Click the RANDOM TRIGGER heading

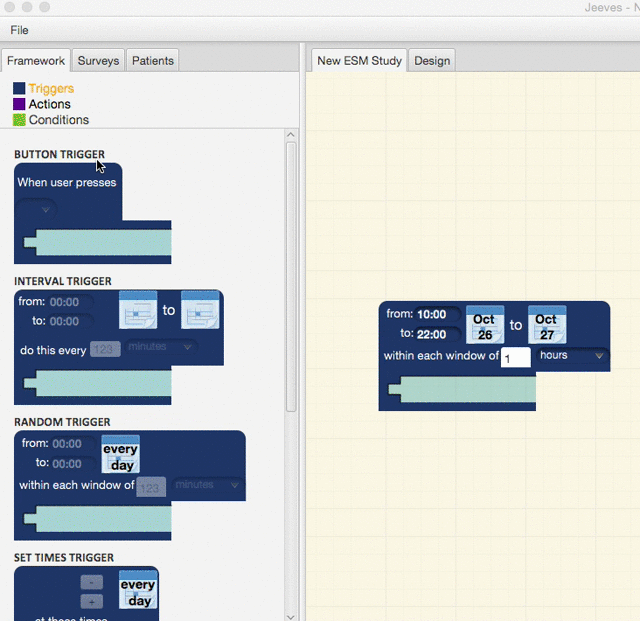point(62,422)
